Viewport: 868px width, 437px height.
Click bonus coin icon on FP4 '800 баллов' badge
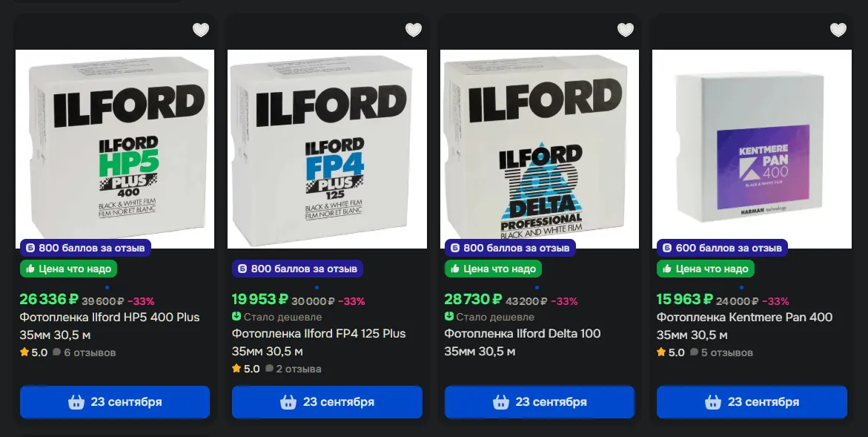click(x=242, y=269)
